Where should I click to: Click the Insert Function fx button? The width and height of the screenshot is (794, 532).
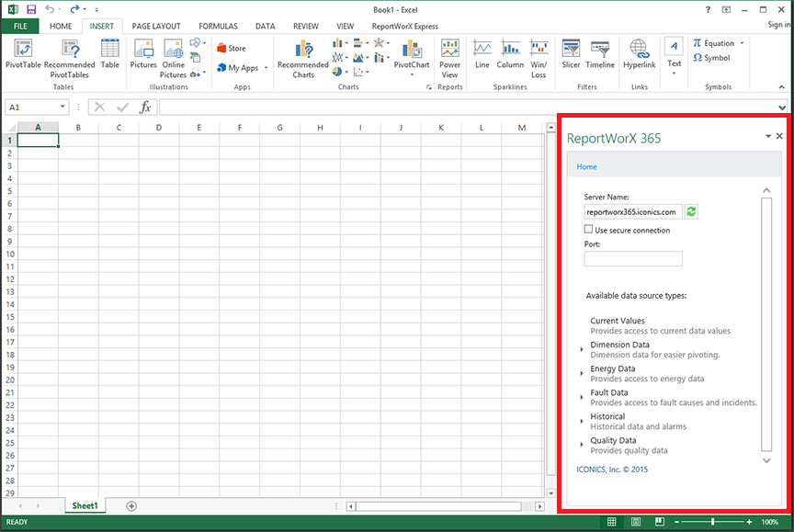tap(145, 108)
